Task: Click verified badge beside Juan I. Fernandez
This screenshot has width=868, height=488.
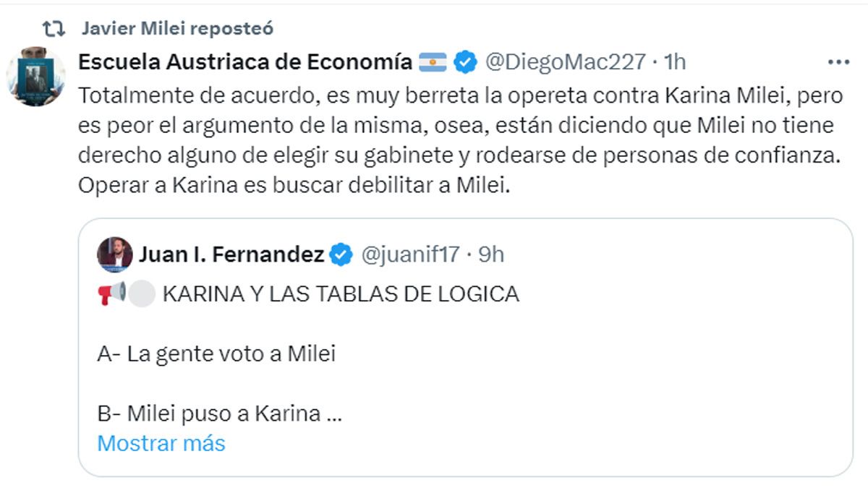Action: (x=341, y=254)
